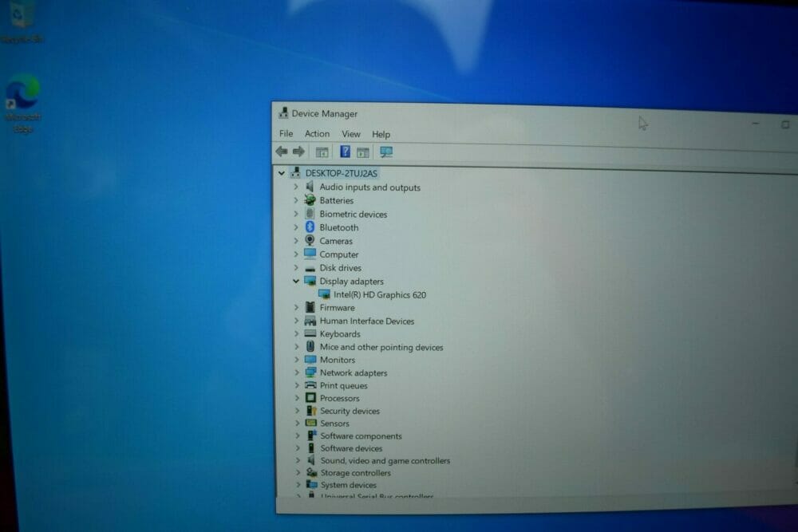The height and width of the screenshot is (532, 798).
Task: Click the Monitors category icon
Action: [310, 360]
